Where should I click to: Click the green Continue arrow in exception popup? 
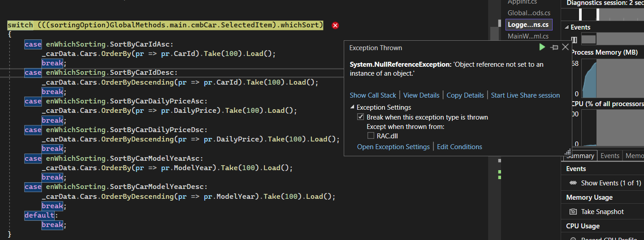coord(542,47)
